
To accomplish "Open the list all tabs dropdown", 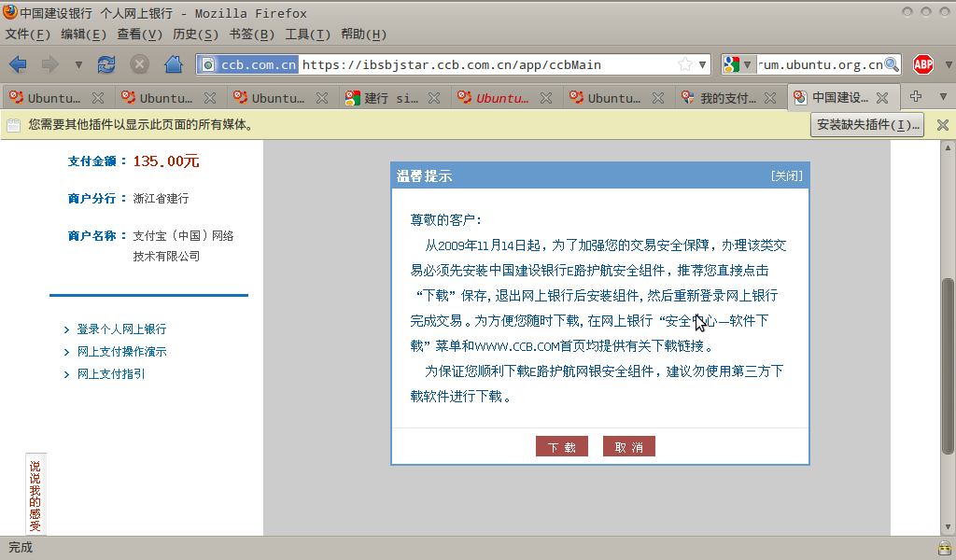I will 943,96.
